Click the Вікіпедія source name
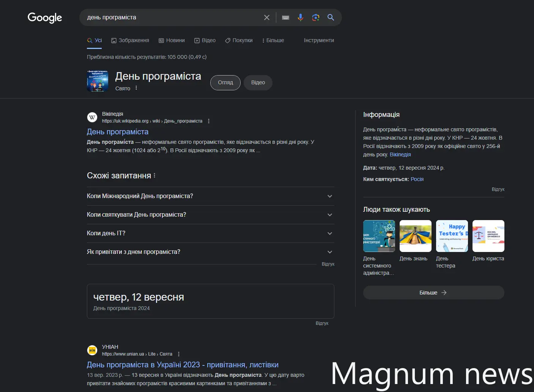 112,114
